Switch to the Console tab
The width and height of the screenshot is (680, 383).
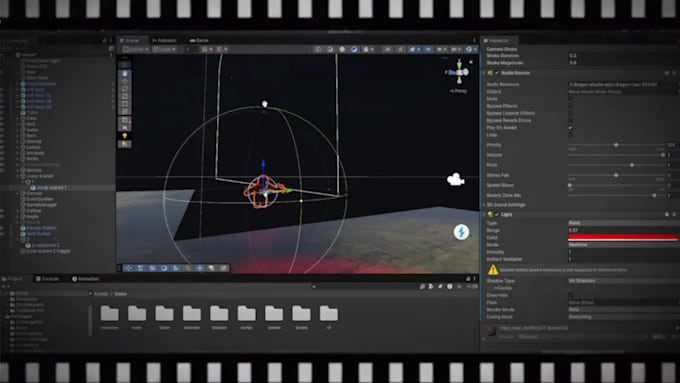[x=47, y=279]
